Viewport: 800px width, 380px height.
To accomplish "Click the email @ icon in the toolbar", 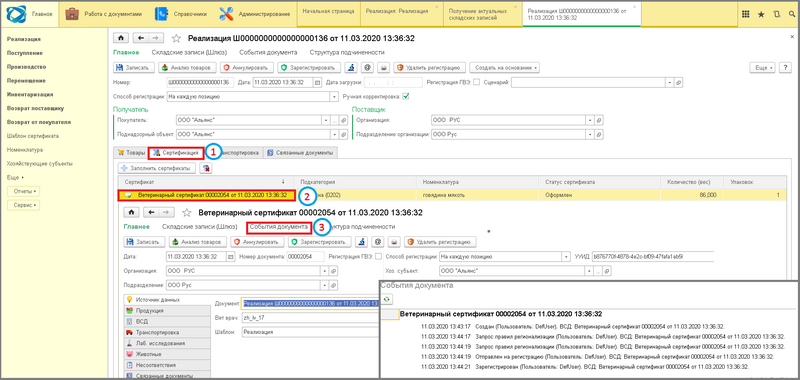I will (366, 67).
